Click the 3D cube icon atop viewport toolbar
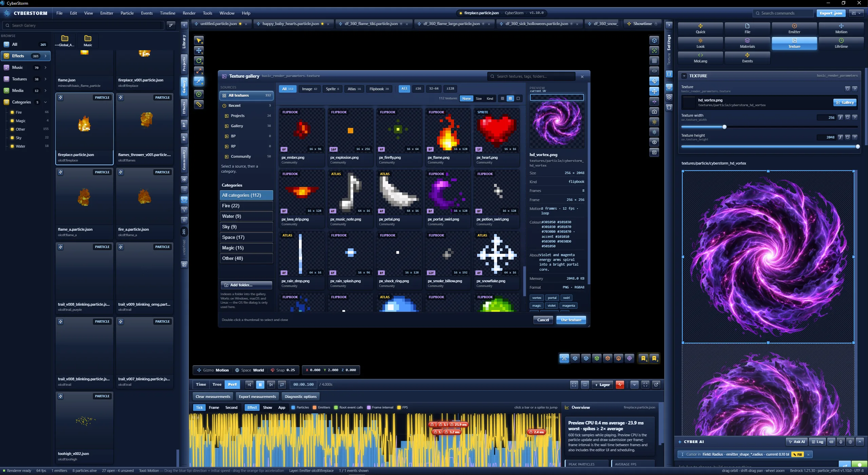Image resolution: width=868 pixels, height=475 pixels. pos(654,40)
